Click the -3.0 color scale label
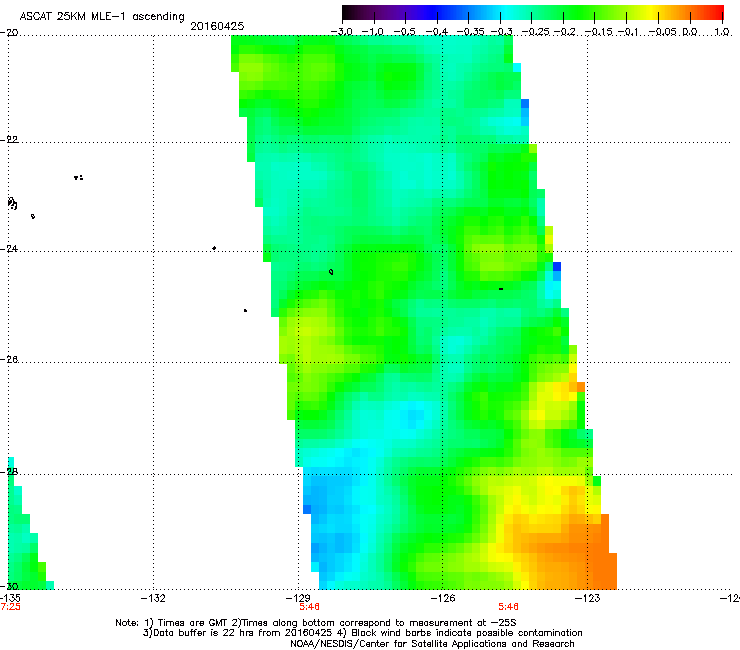This screenshot has height=650, width=740. tap(341, 32)
